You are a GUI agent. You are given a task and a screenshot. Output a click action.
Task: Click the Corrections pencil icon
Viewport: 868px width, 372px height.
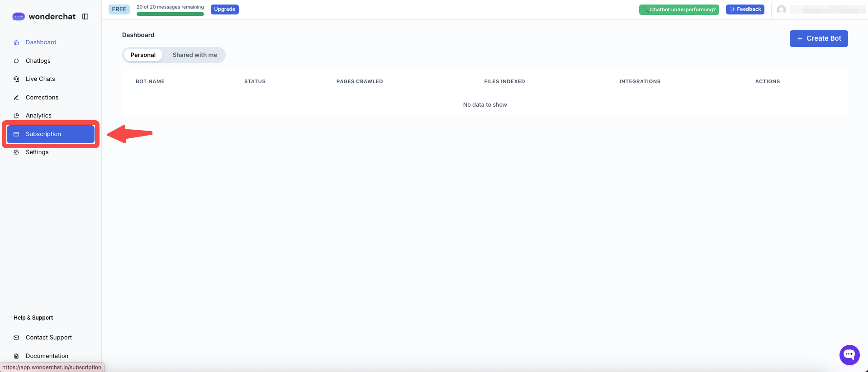(x=16, y=98)
